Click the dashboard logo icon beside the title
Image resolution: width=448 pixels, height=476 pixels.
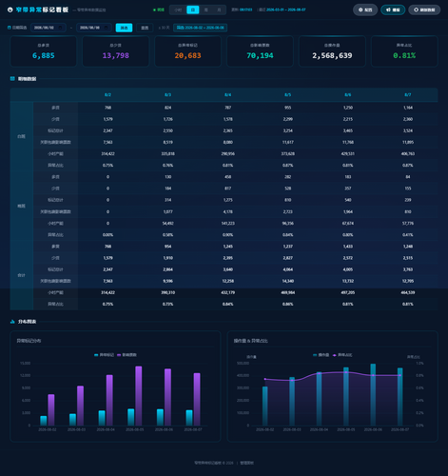(x=10, y=10)
